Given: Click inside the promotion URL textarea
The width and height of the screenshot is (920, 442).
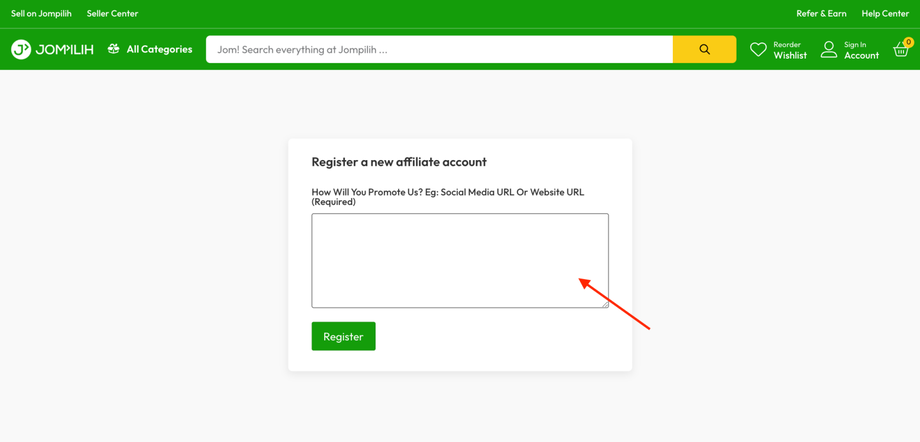Looking at the screenshot, I should pyautogui.click(x=459, y=260).
